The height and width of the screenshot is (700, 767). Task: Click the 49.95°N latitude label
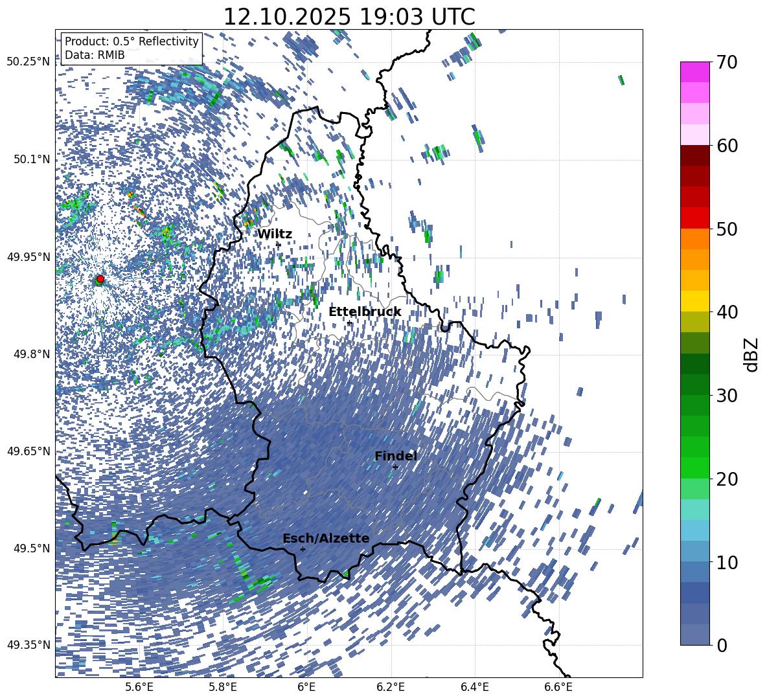[29, 257]
